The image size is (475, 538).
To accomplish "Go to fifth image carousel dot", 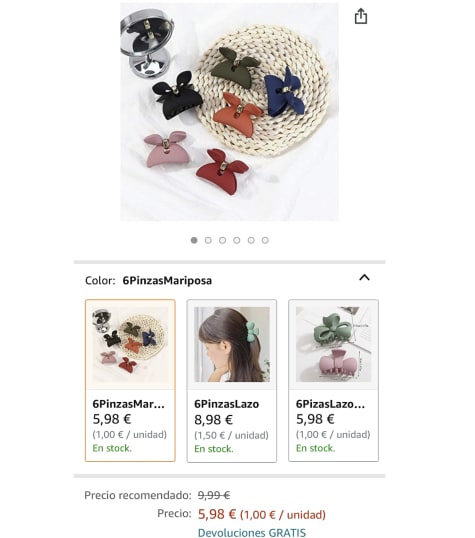I will pyautogui.click(x=251, y=240).
